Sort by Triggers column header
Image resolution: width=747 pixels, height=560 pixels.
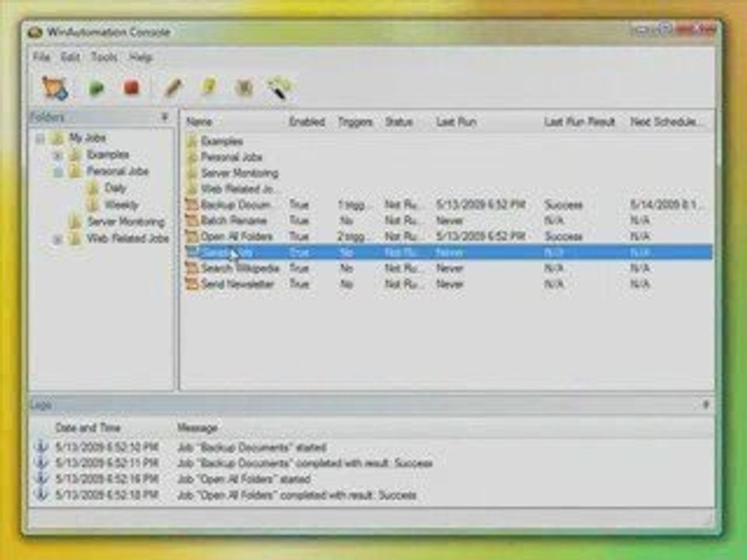355,122
